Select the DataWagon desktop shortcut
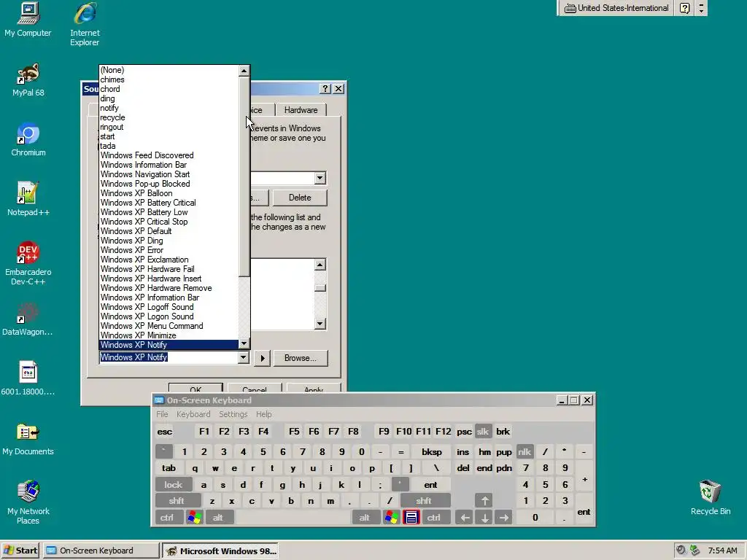 [x=28, y=319]
